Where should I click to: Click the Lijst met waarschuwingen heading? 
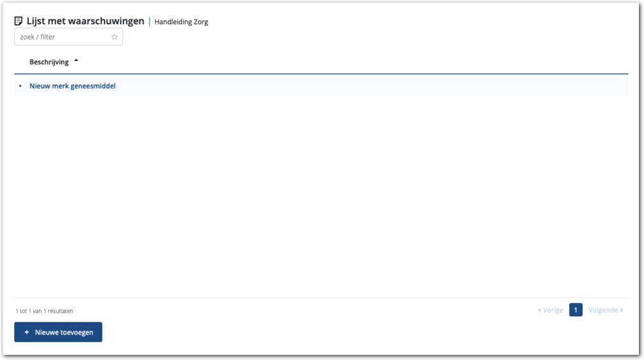coord(85,21)
